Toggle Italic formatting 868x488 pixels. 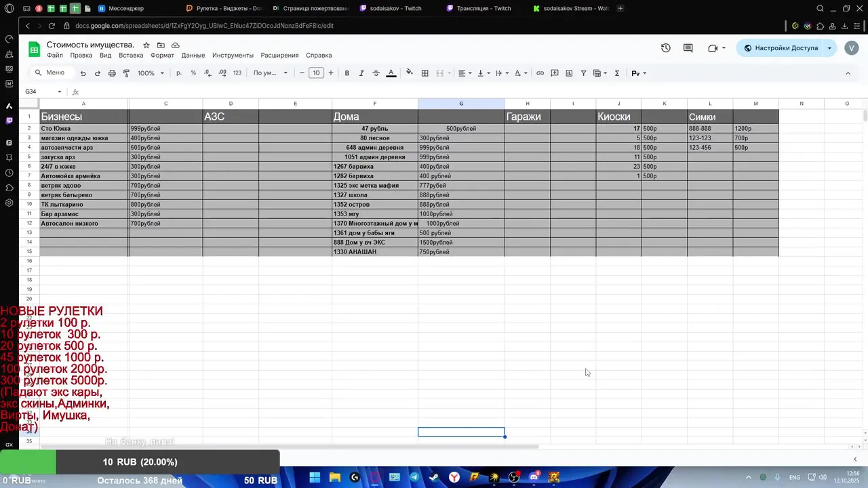(361, 73)
